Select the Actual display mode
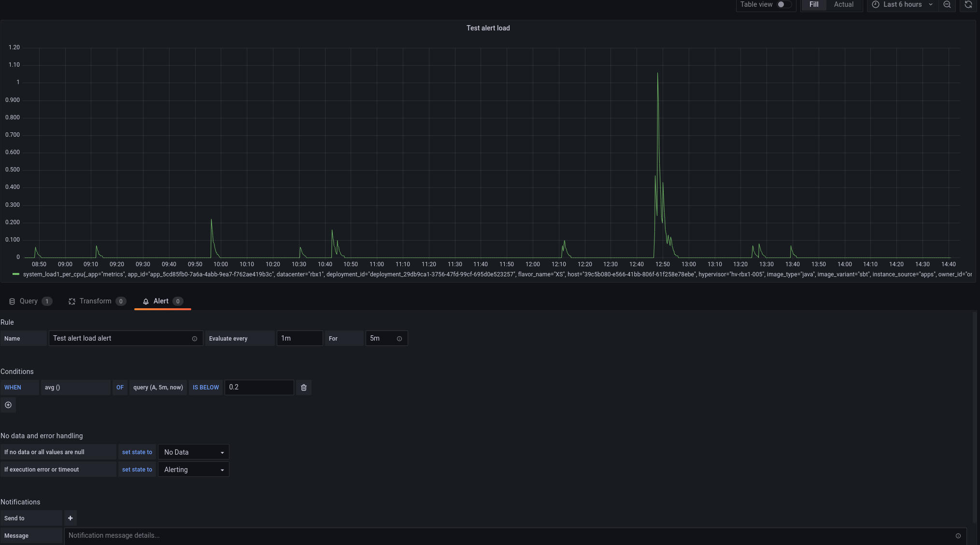The height and width of the screenshot is (545, 980). click(x=844, y=4)
